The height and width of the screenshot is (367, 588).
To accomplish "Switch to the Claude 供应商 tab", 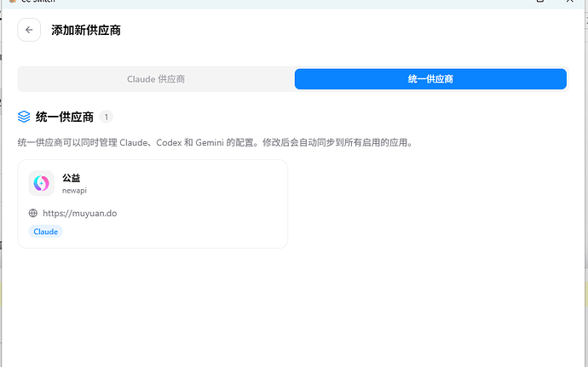I will [156, 79].
